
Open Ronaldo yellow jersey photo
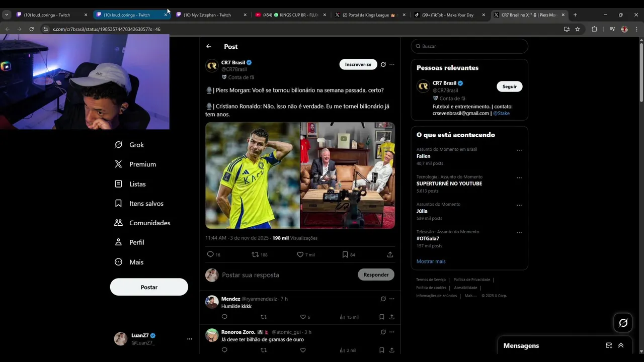(253, 175)
